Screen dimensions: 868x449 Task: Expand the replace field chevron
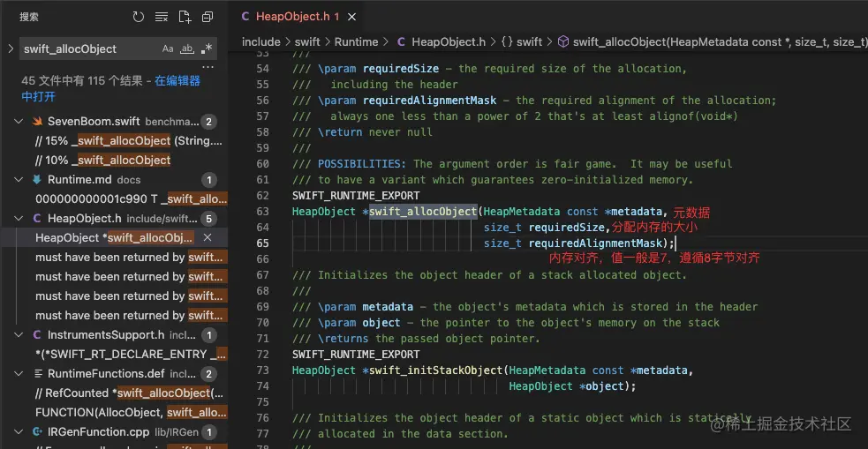(11, 49)
